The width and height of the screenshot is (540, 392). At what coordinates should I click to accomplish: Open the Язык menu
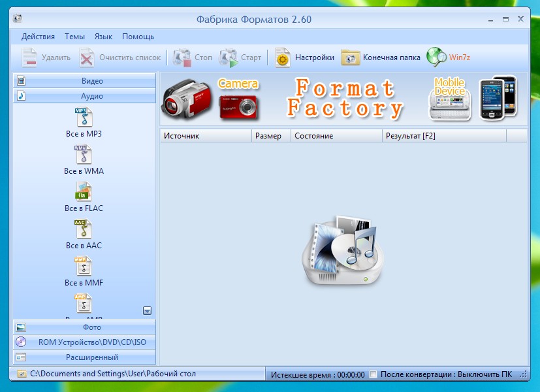[103, 37]
